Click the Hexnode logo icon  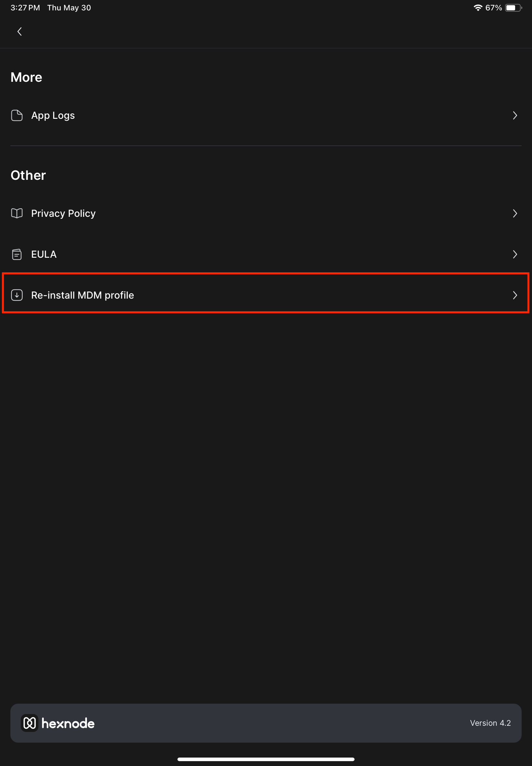click(x=30, y=723)
